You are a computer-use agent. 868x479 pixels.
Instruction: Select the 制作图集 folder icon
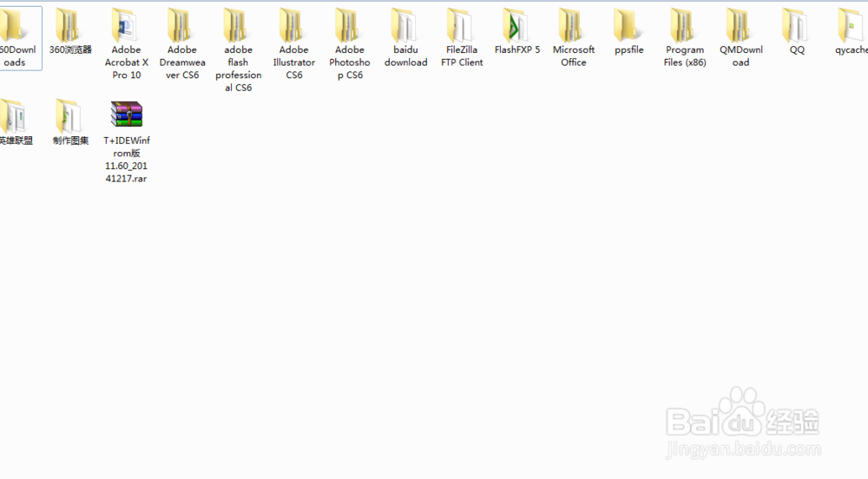pos(69,116)
